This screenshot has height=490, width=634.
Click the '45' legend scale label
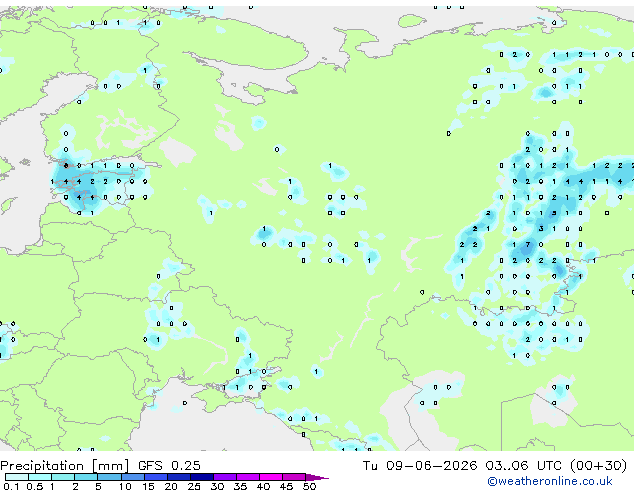pos(286,486)
